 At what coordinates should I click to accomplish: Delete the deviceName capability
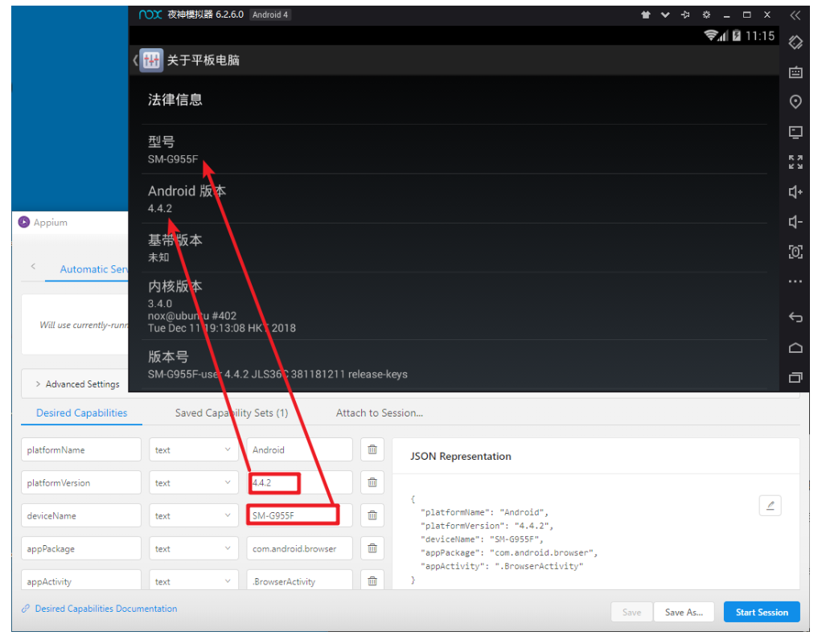372,515
